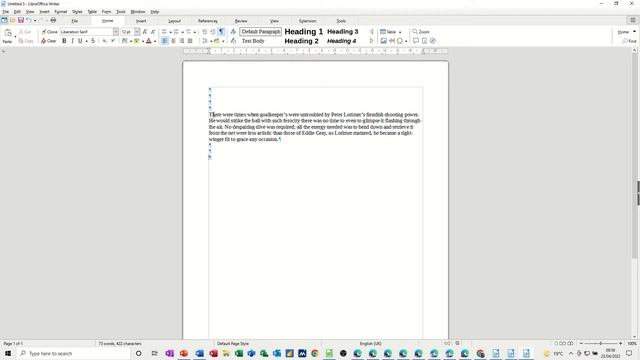
Task: Click the Insert Special Character icon
Action: click(400, 41)
